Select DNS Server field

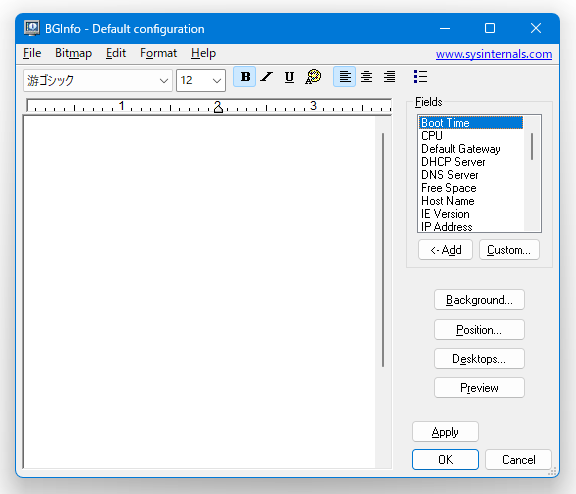(471, 175)
